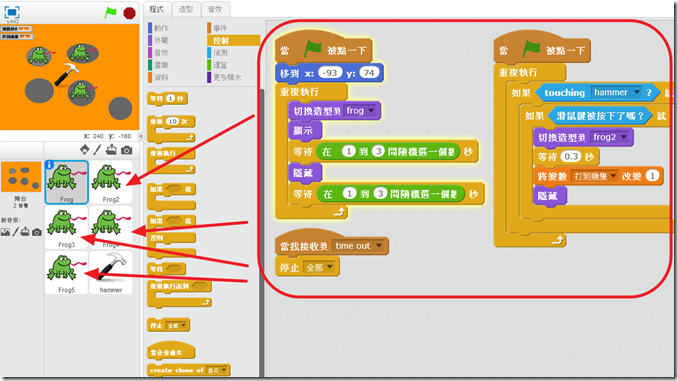Click the palette repeat count 10 field

[x=173, y=122]
